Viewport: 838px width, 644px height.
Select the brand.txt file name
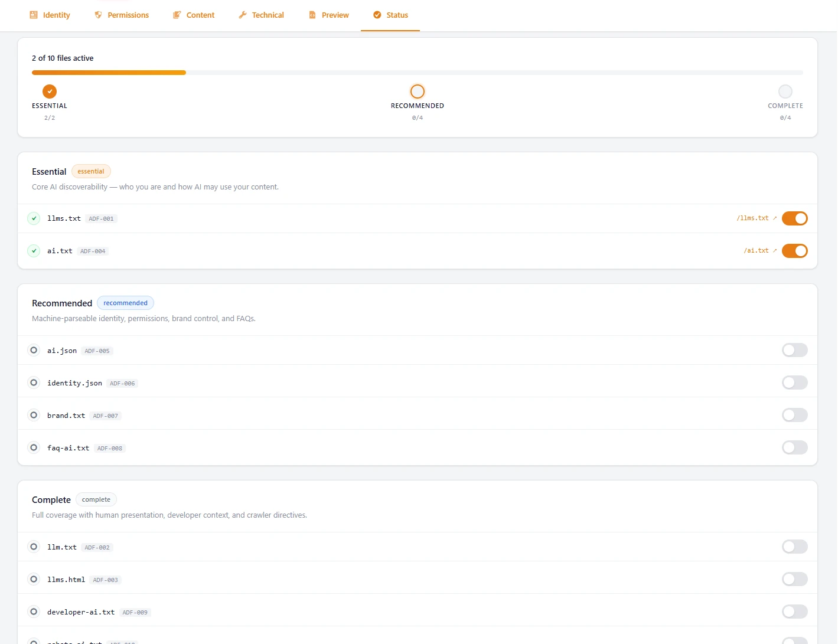[x=66, y=415]
